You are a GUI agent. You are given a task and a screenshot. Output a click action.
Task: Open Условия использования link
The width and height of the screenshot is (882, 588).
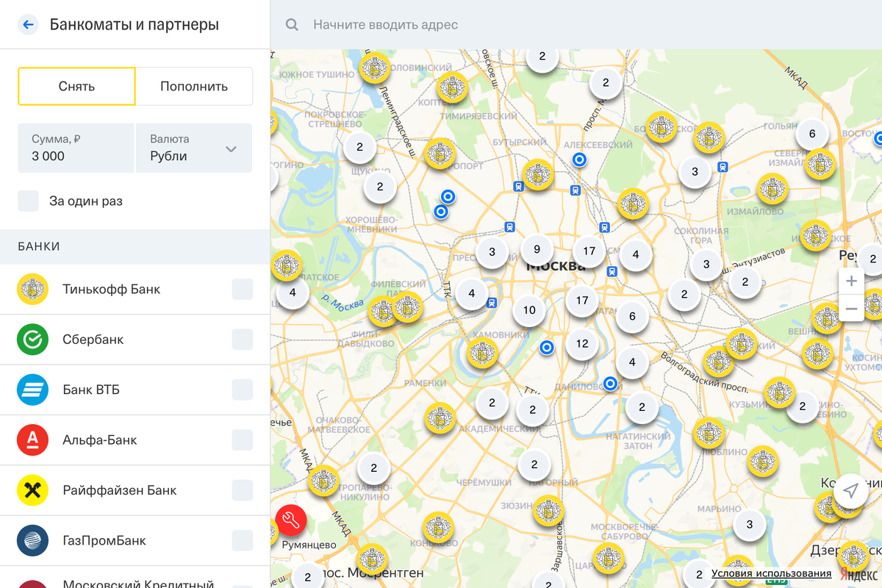pyautogui.click(x=771, y=573)
